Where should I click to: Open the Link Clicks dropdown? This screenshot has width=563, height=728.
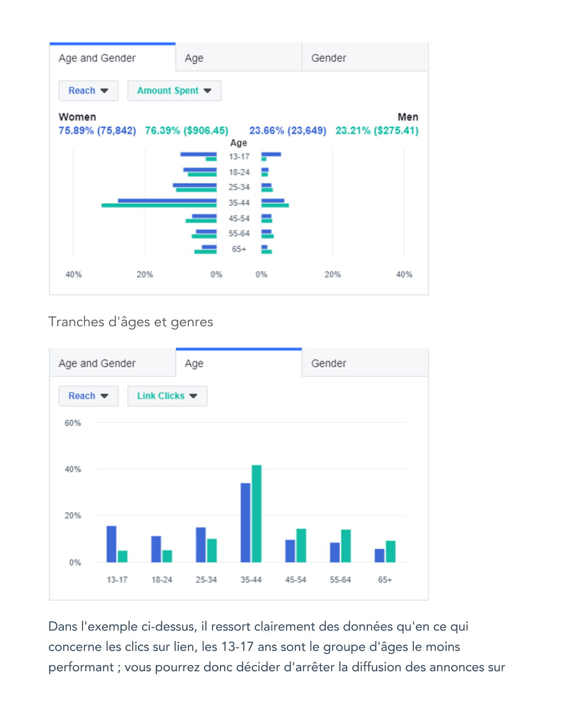pyautogui.click(x=167, y=396)
